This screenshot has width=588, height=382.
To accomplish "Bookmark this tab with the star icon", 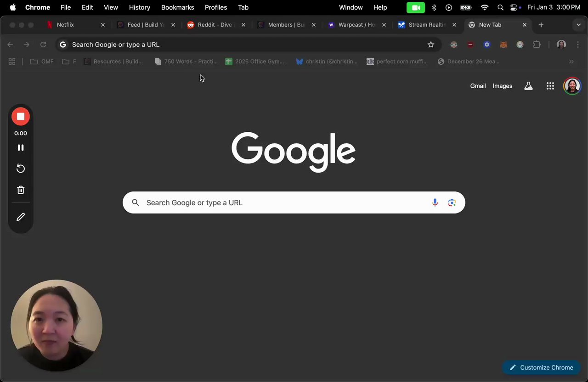I will pos(431,45).
